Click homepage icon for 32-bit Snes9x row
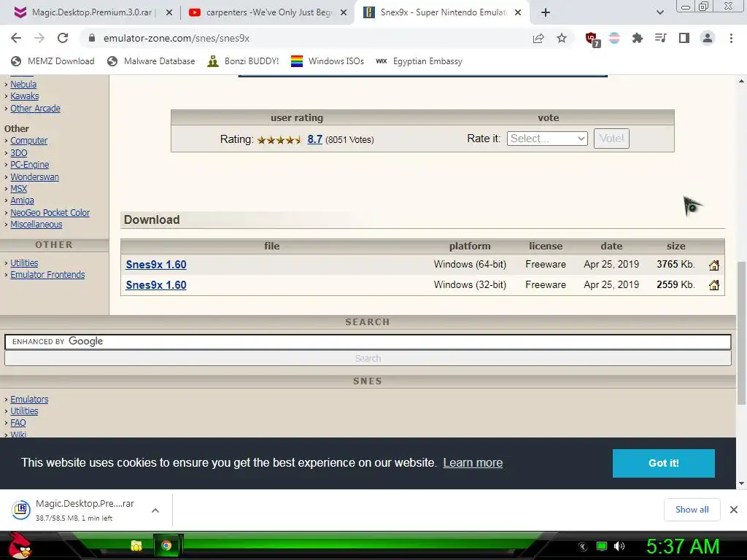This screenshot has width=747, height=560. point(713,285)
